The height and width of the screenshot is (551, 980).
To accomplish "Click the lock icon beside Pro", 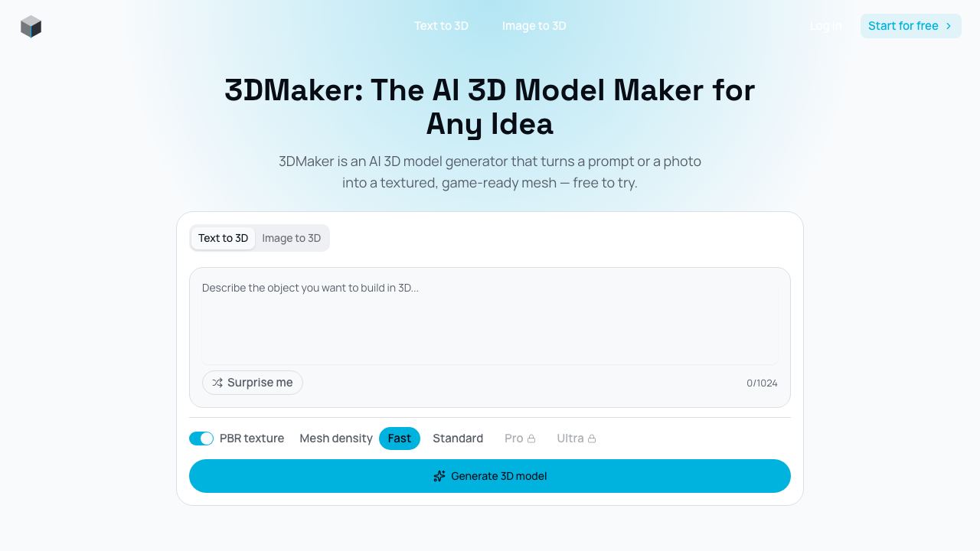I will 531,439.
